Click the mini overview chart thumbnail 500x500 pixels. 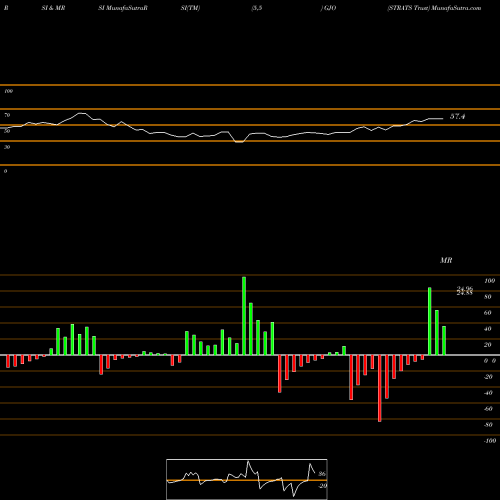click(x=247, y=479)
